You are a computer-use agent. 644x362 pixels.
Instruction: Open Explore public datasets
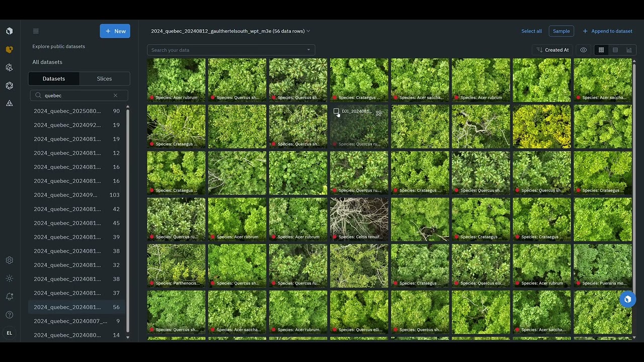(x=58, y=46)
